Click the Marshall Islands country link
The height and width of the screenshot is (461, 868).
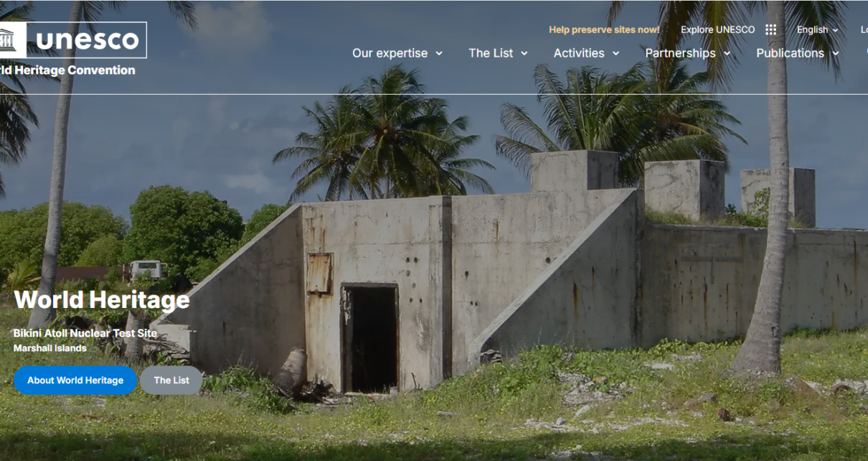[x=50, y=348]
